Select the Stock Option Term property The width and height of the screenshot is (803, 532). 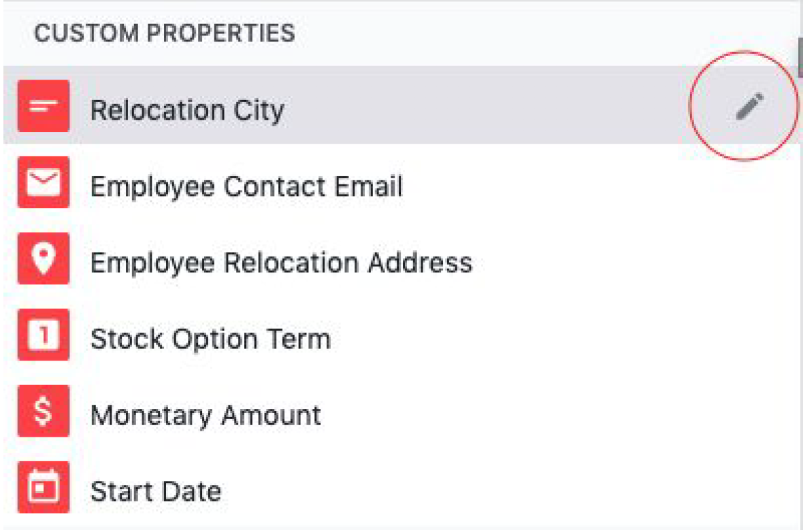coord(210,338)
